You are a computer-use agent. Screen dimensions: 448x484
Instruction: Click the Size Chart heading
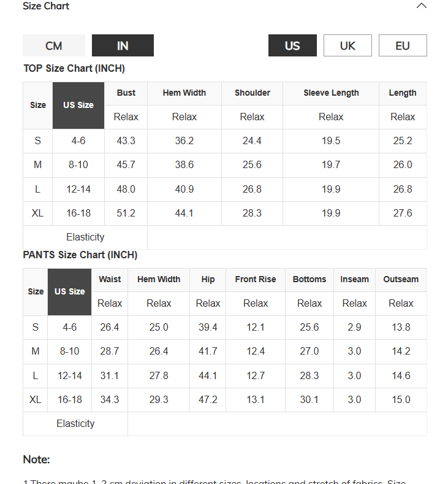46,6
